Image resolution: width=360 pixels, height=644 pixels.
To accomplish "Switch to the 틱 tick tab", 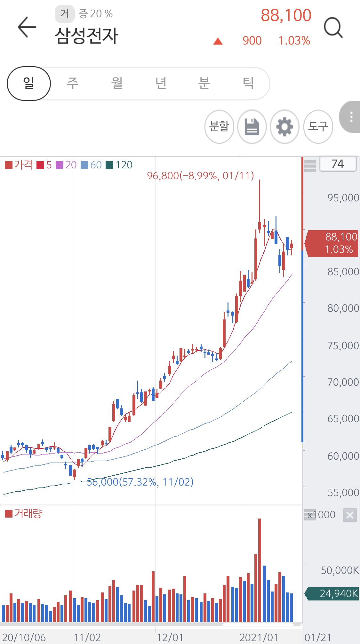I will 248,83.
